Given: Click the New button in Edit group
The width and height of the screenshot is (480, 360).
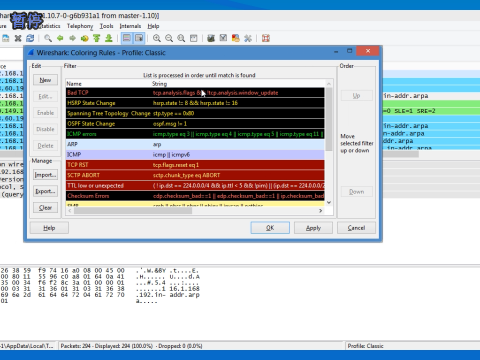Looking at the screenshot, I should pyautogui.click(x=45, y=80).
